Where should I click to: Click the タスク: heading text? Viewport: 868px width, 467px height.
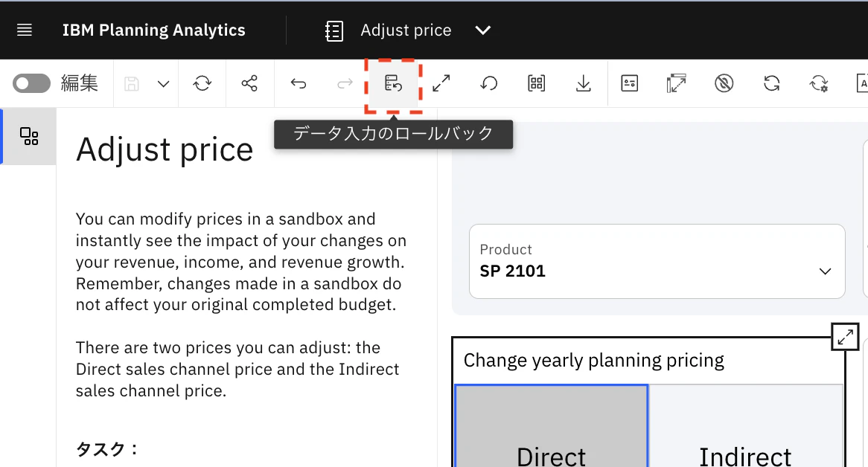107,448
